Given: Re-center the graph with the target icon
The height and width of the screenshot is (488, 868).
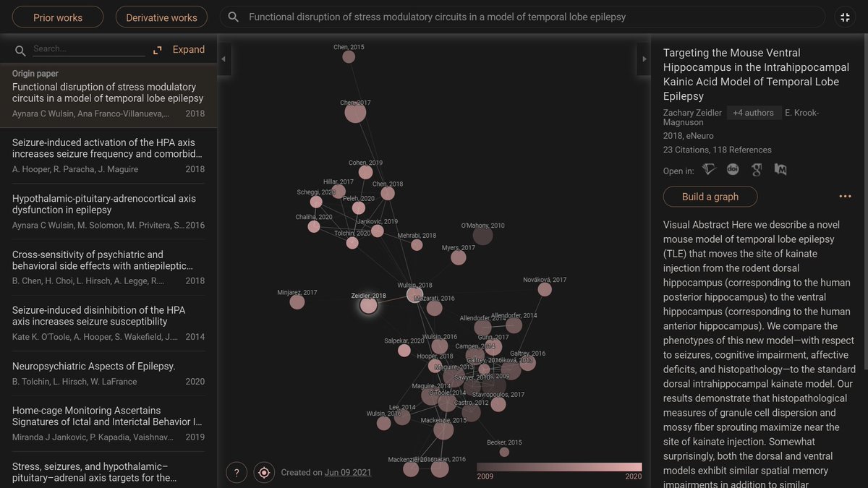Looking at the screenshot, I should [x=264, y=472].
